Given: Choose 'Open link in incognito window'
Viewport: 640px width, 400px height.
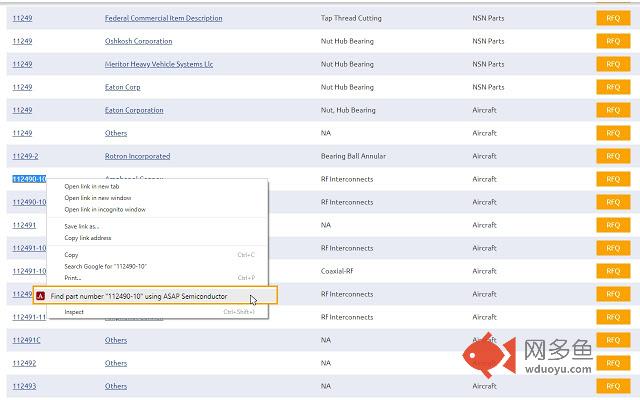Looking at the screenshot, I should (105, 210).
